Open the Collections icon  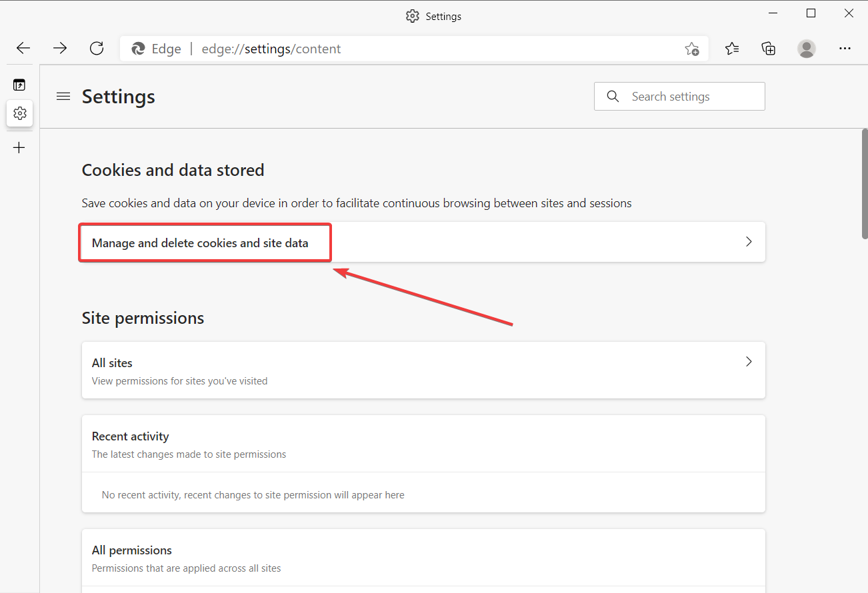[x=769, y=48]
